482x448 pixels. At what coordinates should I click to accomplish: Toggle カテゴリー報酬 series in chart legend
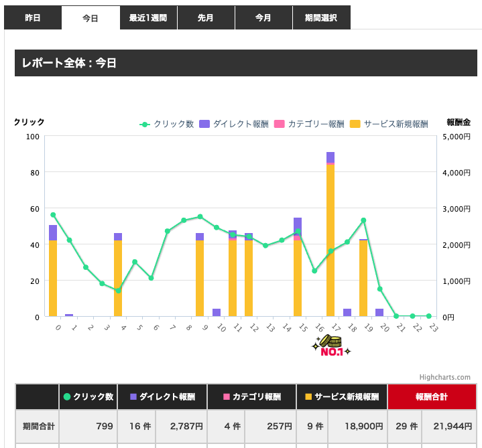pyautogui.click(x=309, y=124)
